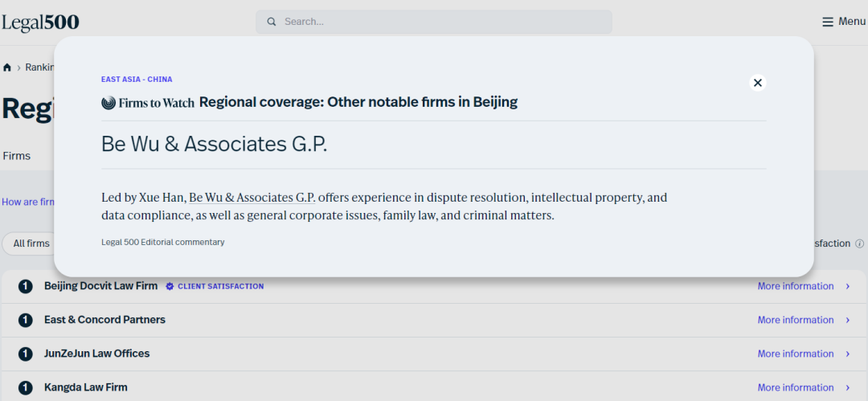Screen dimensions: 868x401
Task: Close the firm details popup
Action: (757, 83)
